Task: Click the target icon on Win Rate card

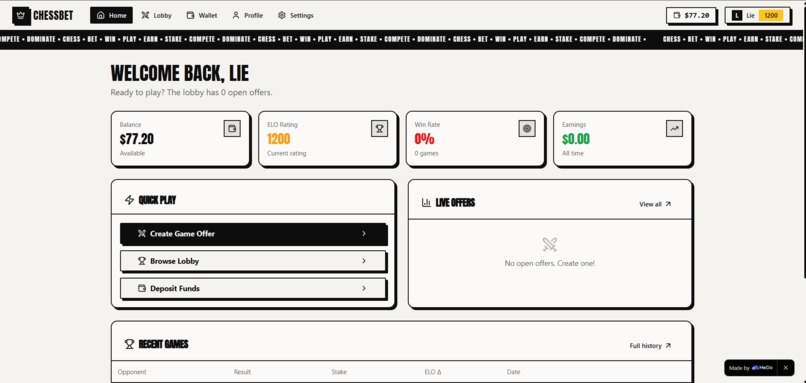Action: pyautogui.click(x=527, y=129)
